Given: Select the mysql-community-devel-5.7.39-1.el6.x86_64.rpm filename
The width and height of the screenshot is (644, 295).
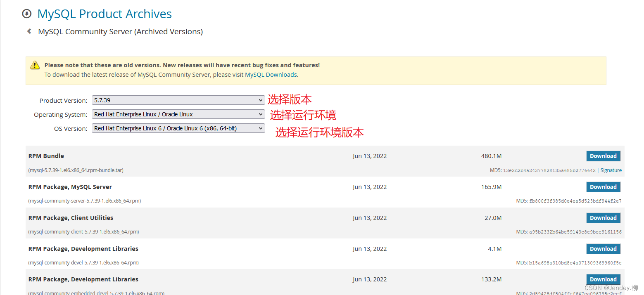Looking at the screenshot, I should click(x=83, y=263).
